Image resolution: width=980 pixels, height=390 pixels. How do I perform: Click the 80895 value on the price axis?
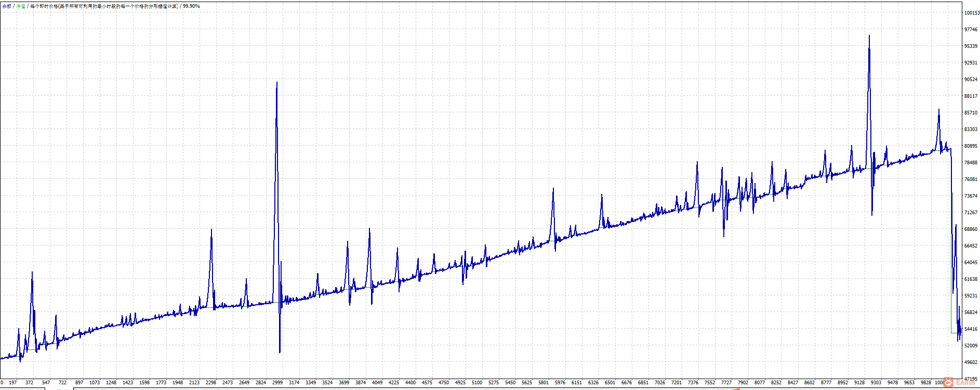[x=971, y=146]
